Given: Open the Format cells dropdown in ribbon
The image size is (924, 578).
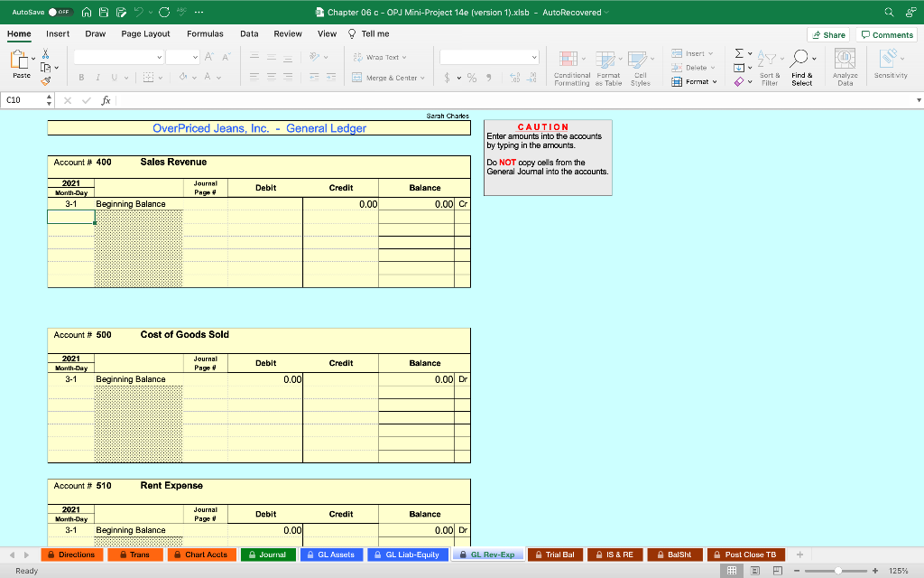Looking at the screenshot, I should click(x=694, y=82).
